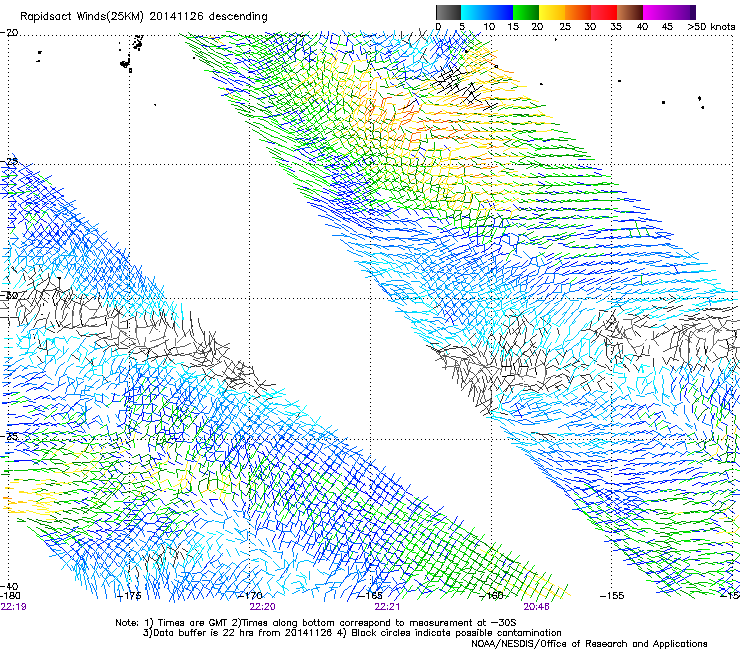Click the latitude label '-40' at bottom left
The width and height of the screenshot is (740, 650).
(x=9, y=587)
